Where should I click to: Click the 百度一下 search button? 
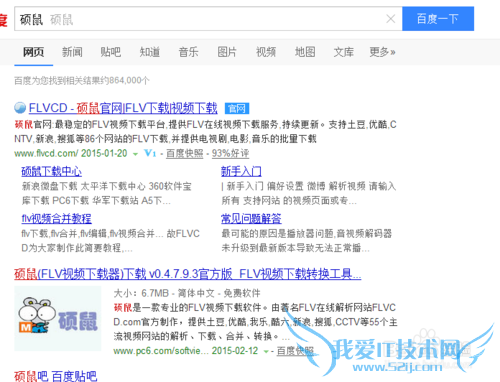(438, 19)
